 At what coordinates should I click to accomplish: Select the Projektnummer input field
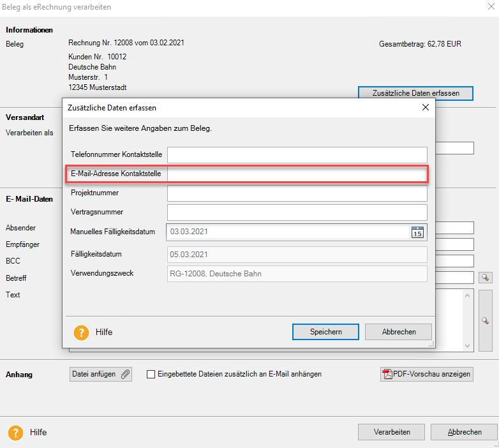click(x=297, y=193)
